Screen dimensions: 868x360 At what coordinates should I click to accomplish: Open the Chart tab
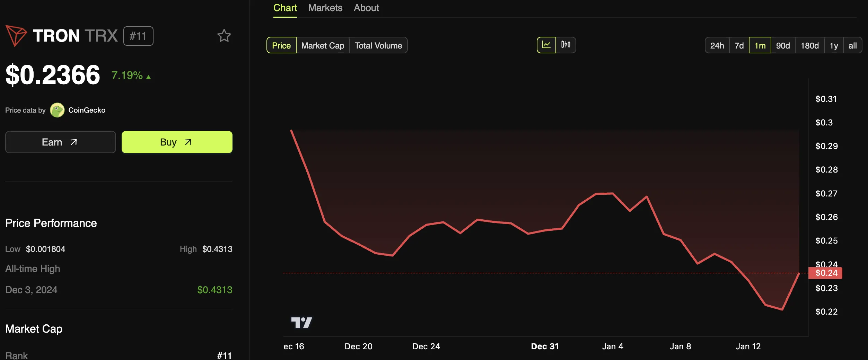point(285,8)
